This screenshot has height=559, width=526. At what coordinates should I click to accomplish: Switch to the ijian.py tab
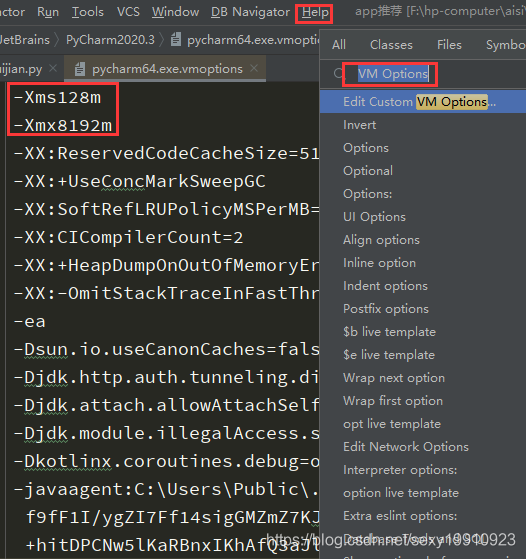click(21, 68)
